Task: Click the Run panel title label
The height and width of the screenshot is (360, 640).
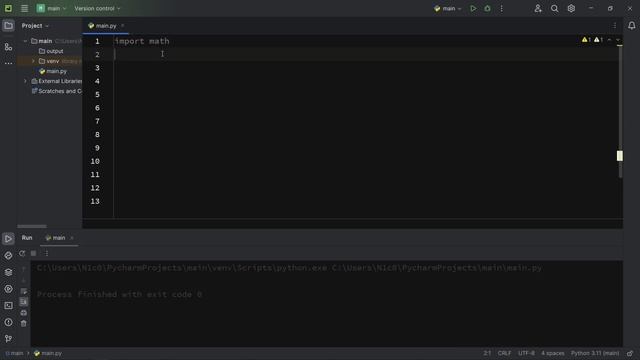Action: (x=27, y=238)
